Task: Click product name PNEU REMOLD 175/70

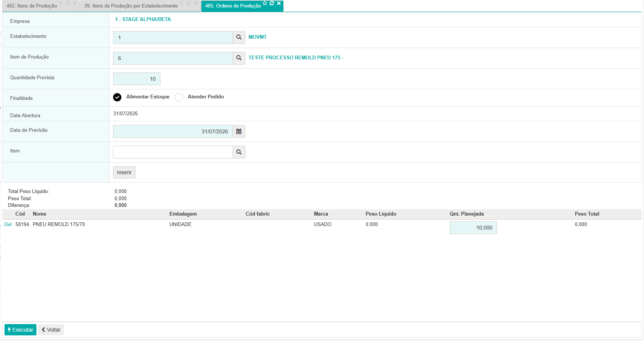Action: [59, 224]
